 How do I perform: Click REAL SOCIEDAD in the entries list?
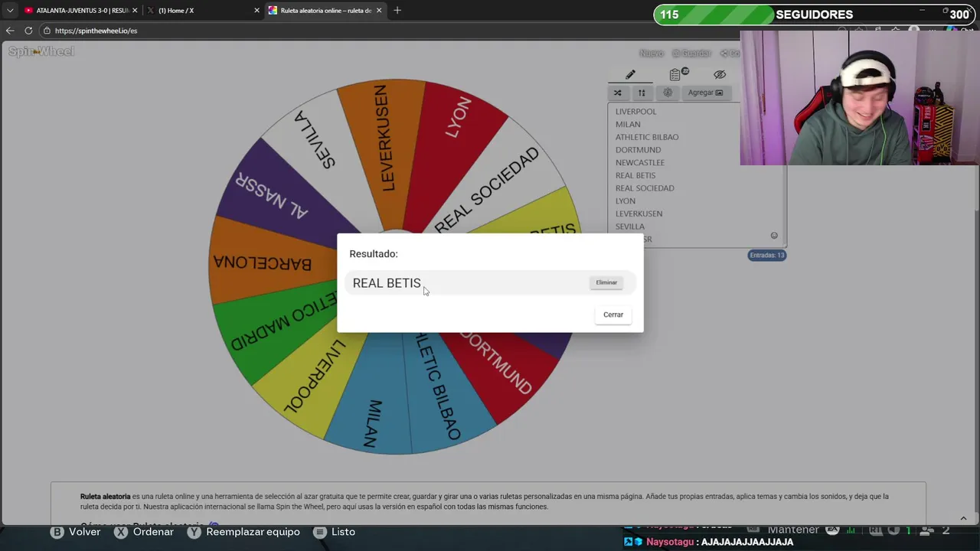point(645,188)
